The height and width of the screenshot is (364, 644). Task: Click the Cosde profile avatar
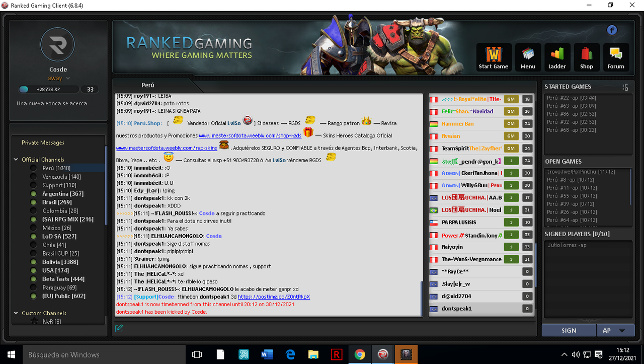click(x=58, y=45)
